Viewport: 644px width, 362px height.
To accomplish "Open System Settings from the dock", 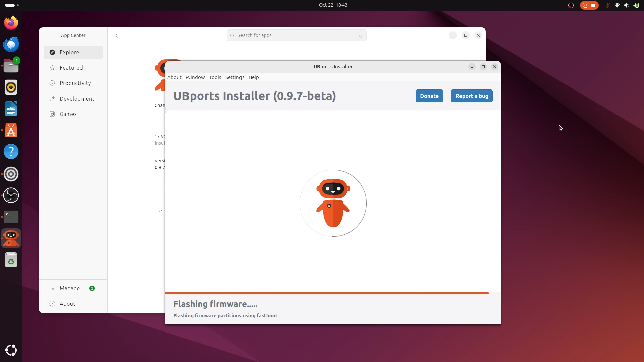I will [x=11, y=174].
